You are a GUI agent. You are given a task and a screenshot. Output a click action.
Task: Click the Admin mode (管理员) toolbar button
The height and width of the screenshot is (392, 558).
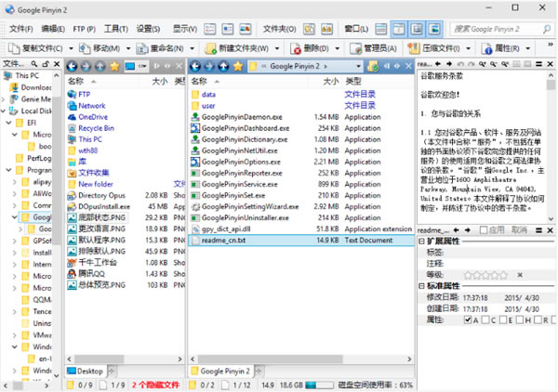[x=375, y=47]
